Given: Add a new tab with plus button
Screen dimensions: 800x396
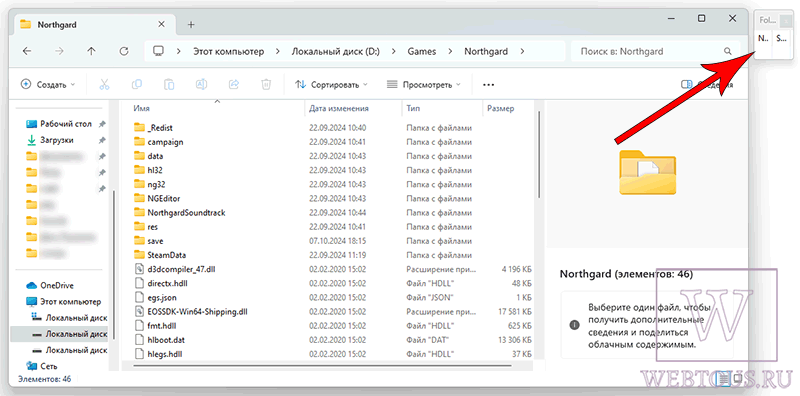Looking at the screenshot, I should (191, 24).
